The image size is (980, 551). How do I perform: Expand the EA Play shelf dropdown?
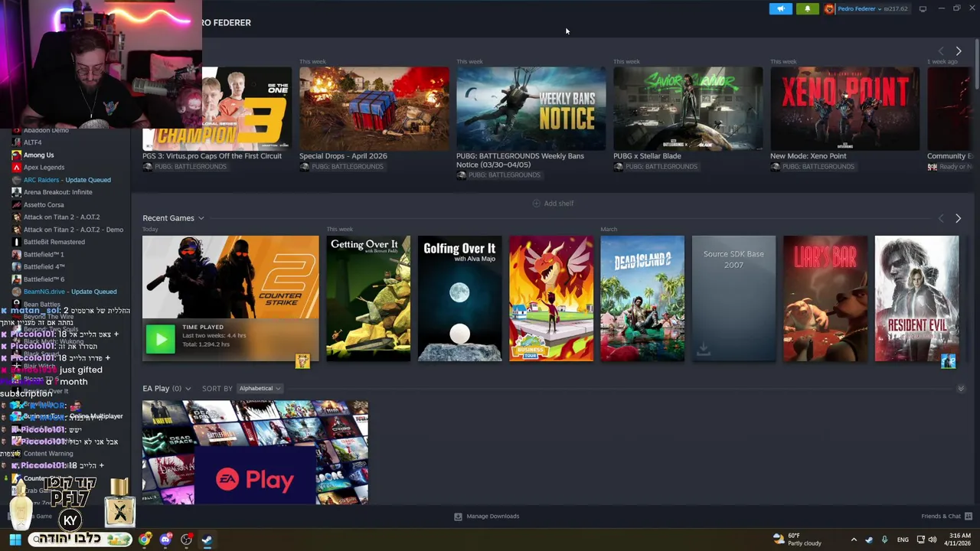[x=188, y=389]
